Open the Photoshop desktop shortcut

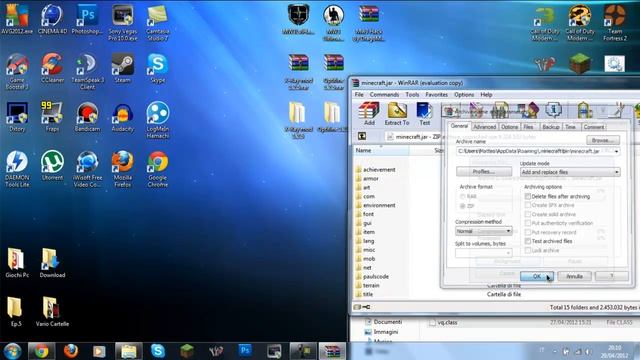(x=87, y=20)
